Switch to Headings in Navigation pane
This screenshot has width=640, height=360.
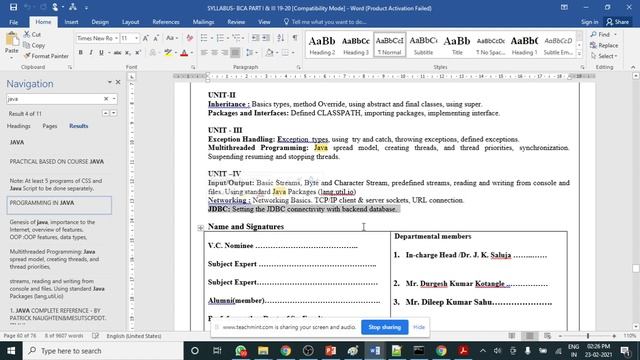pos(18,126)
